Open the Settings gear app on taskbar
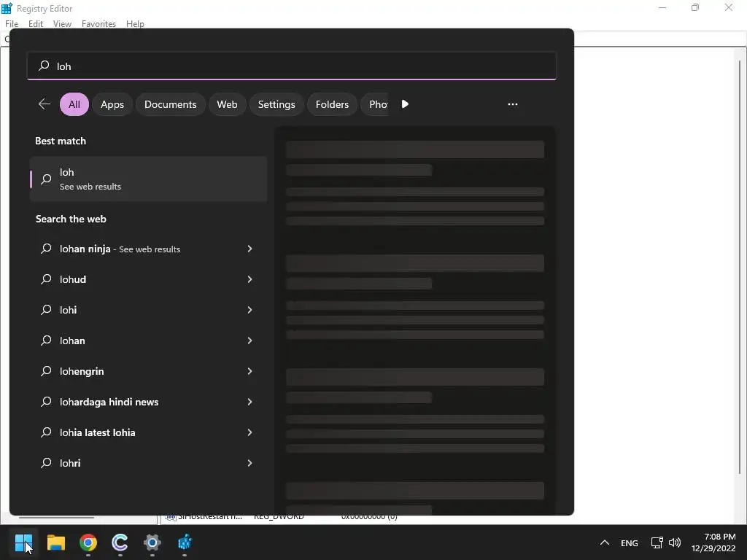Viewport: 747px width, 560px height. point(152,542)
